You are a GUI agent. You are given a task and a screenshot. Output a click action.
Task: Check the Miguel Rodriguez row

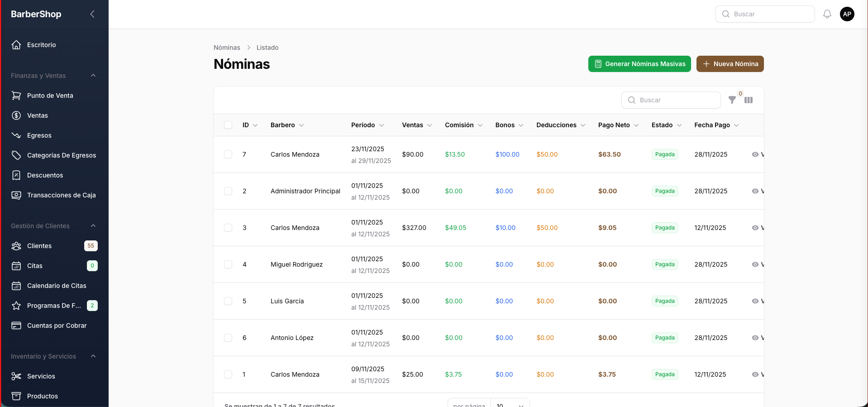228,264
